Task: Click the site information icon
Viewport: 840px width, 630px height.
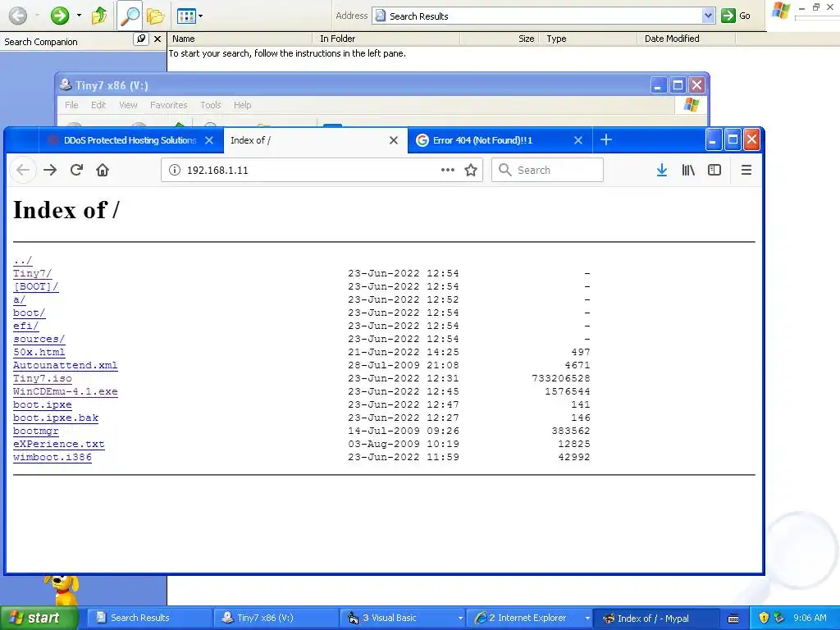Action: click(x=174, y=170)
